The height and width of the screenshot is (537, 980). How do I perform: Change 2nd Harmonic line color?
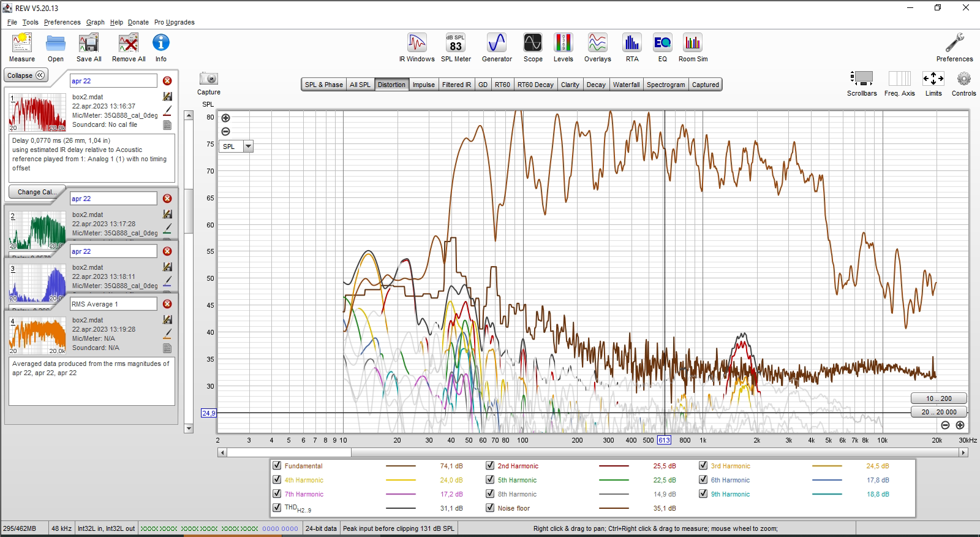[x=614, y=466]
